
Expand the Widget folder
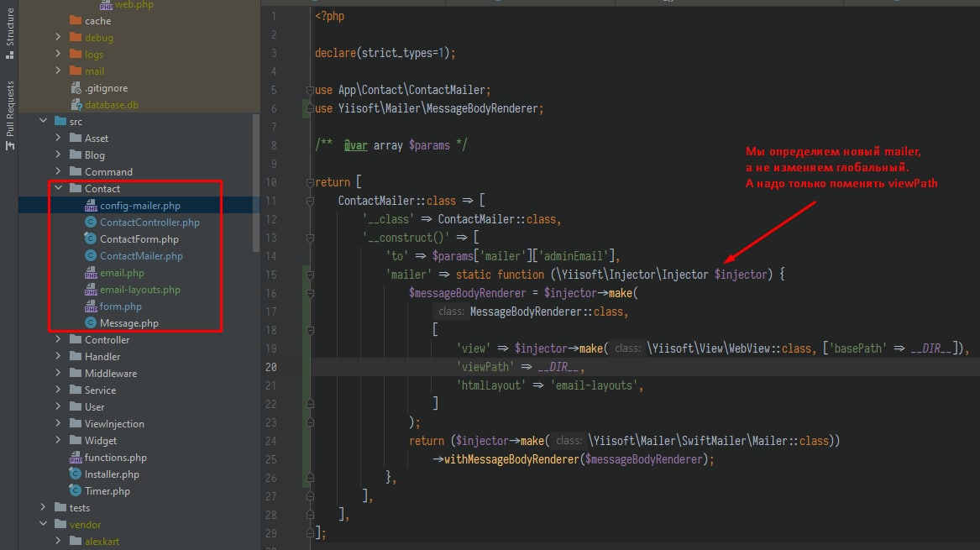point(58,441)
